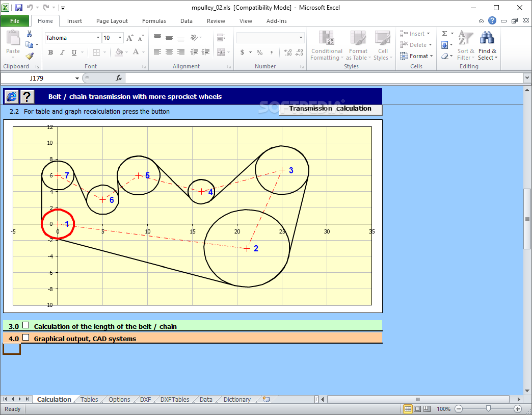The width and height of the screenshot is (532, 415).
Task: Click the Zoom out minus button
Action: coord(459,409)
